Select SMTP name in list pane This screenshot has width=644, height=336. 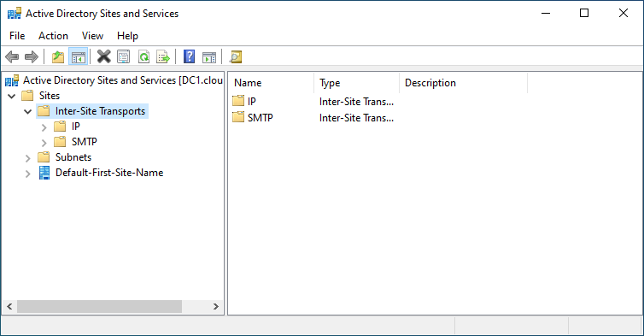[x=260, y=118]
